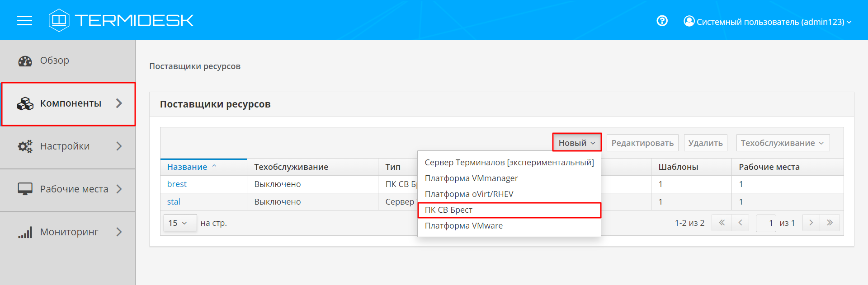Click the Поставщики ресурсов breadcrumb text
Viewport: 868px width, 285px height.
[x=195, y=66]
